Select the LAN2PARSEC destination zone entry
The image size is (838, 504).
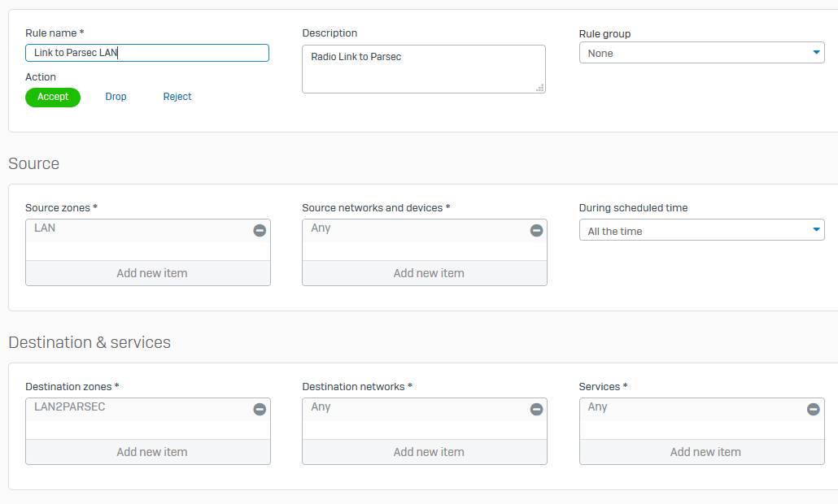coord(70,407)
